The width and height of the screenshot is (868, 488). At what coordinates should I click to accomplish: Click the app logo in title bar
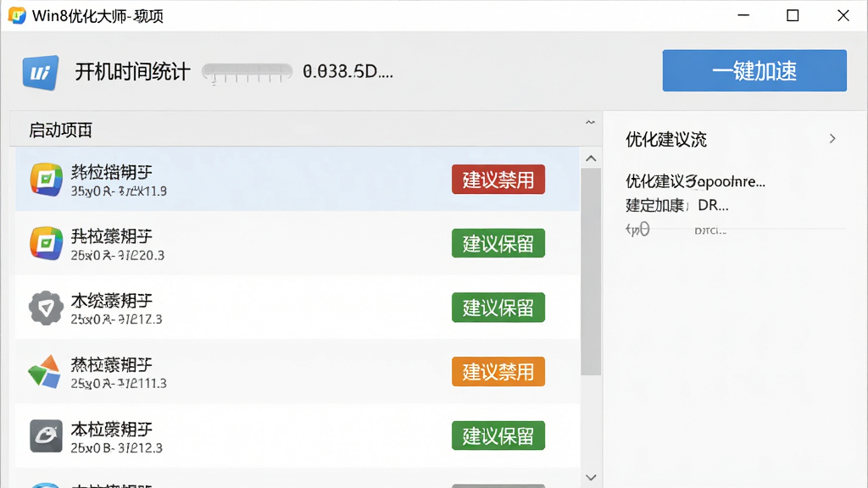click(17, 15)
